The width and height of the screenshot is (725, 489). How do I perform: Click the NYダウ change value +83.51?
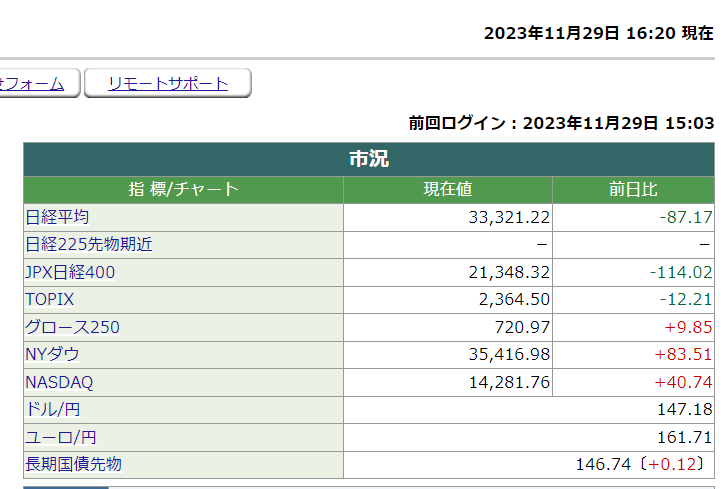click(681, 354)
